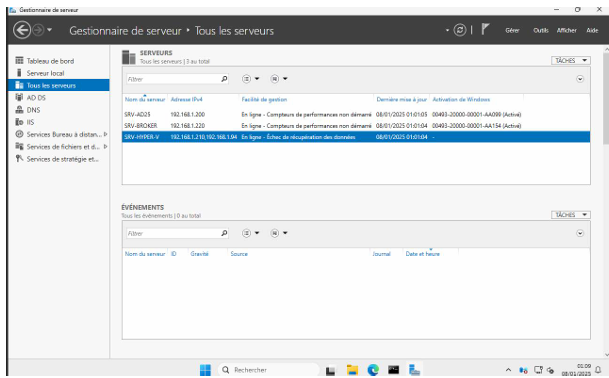
Task: Open DNS role page
Action: [33, 110]
